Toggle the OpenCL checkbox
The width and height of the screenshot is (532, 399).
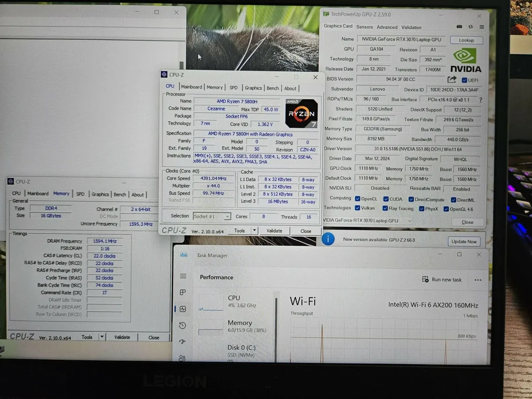357,199
